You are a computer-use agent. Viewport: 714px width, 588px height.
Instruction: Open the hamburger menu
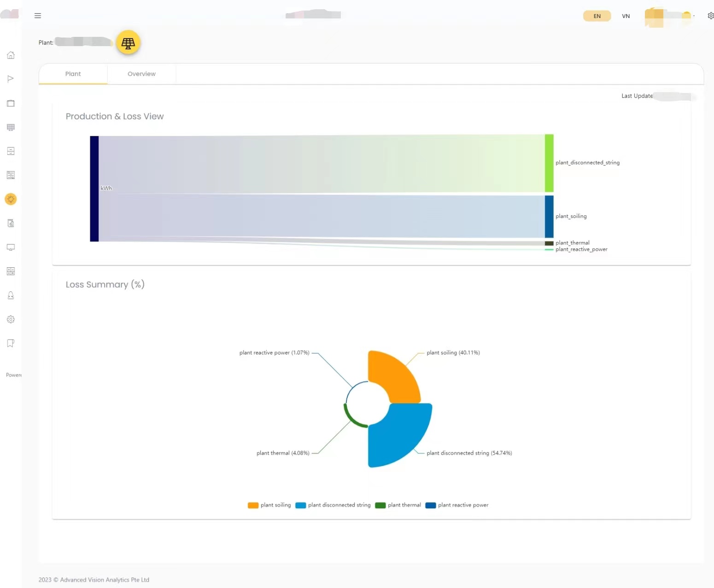38,16
